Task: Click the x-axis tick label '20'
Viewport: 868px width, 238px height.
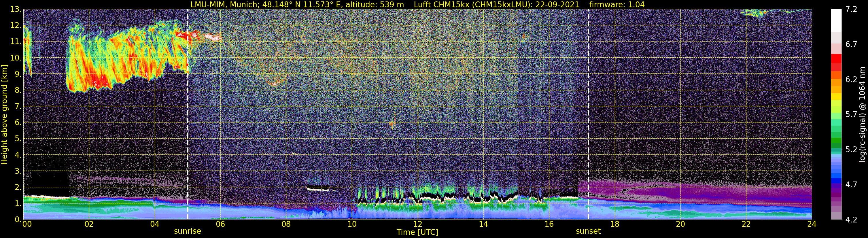Action: (680, 224)
